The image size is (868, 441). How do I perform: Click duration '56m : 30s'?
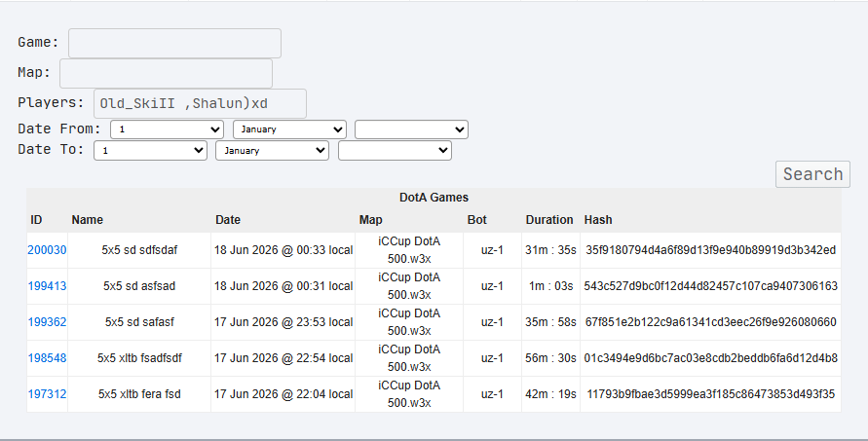[550, 358]
